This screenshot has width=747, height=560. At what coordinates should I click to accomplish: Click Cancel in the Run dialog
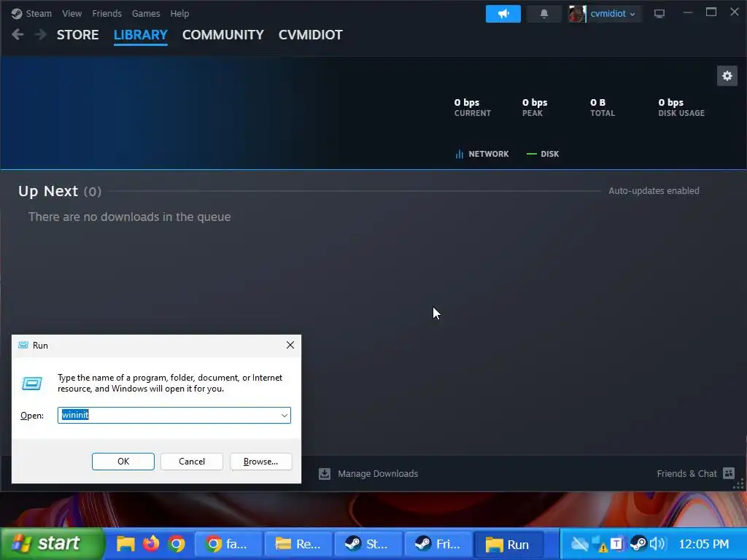point(192,461)
